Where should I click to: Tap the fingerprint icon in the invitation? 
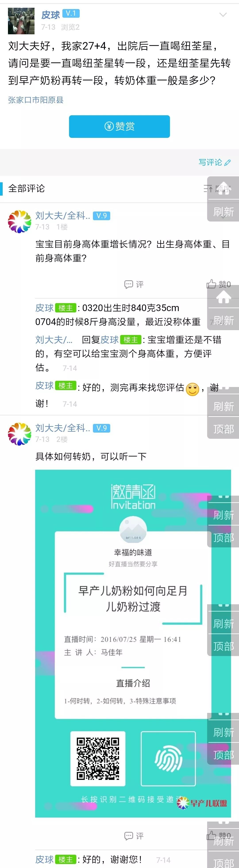pyautogui.click(x=168, y=758)
